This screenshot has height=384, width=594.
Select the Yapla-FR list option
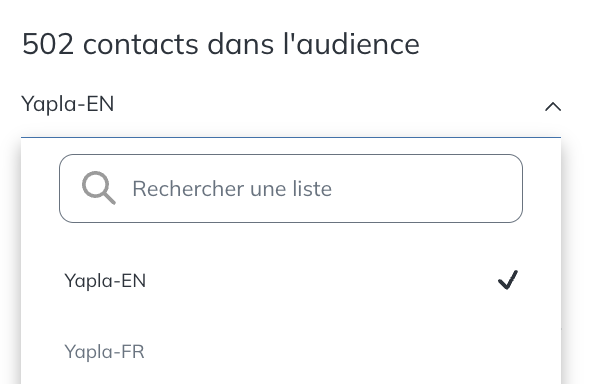(291, 352)
